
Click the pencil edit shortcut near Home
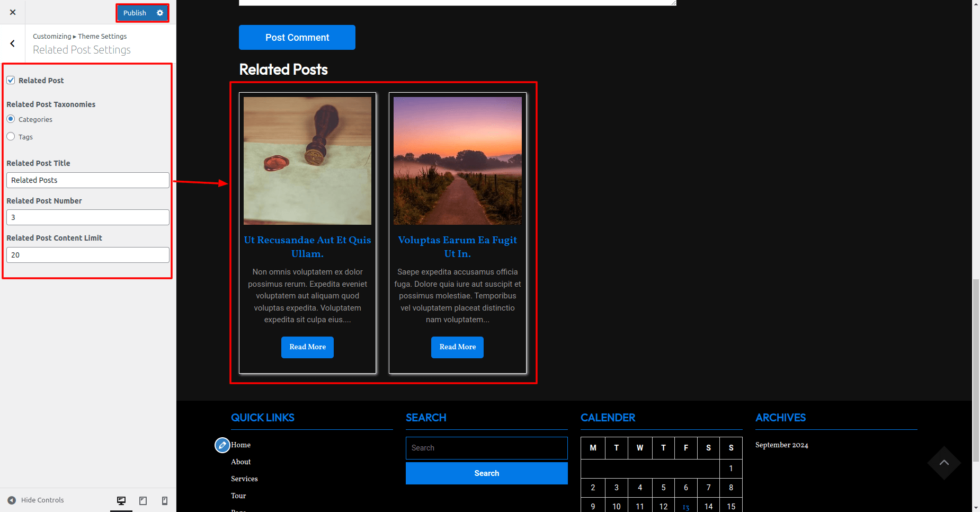pos(222,445)
